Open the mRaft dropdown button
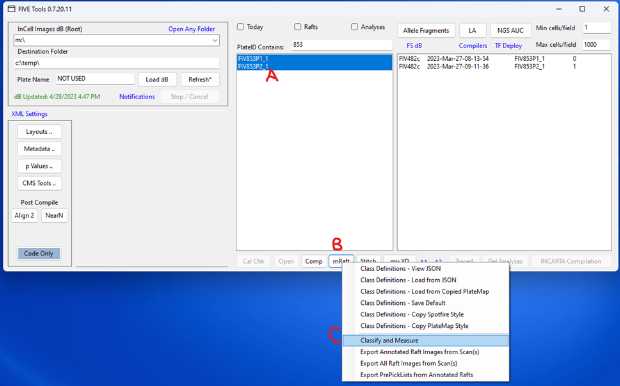The width and height of the screenshot is (620, 386). coord(341,261)
